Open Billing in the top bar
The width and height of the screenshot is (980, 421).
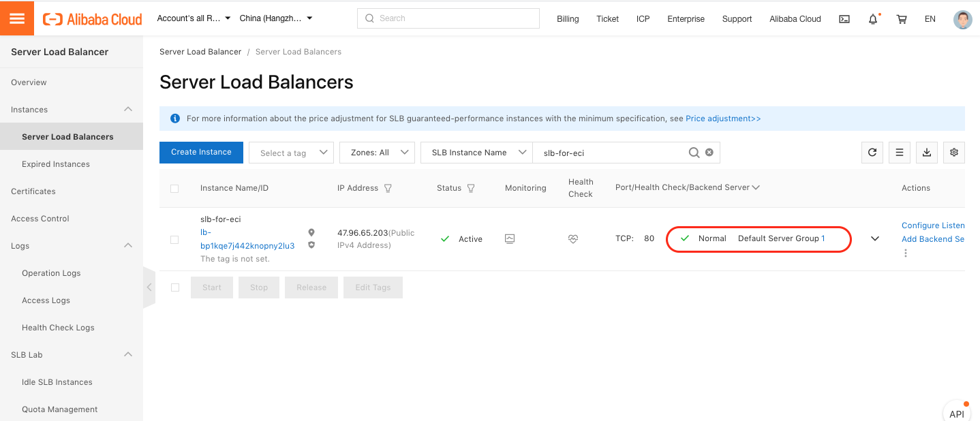click(568, 19)
